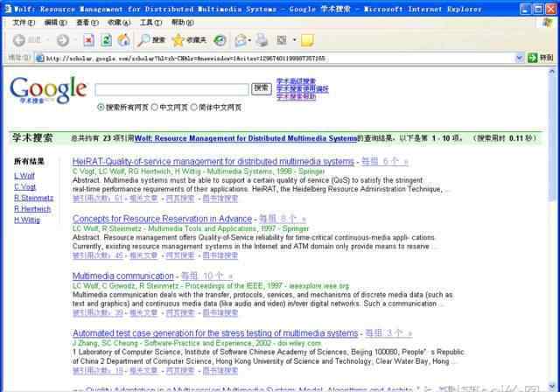Viewport: 560px width, 392px height.
Task: Open the 查看 (View) menu
Action: point(87,23)
